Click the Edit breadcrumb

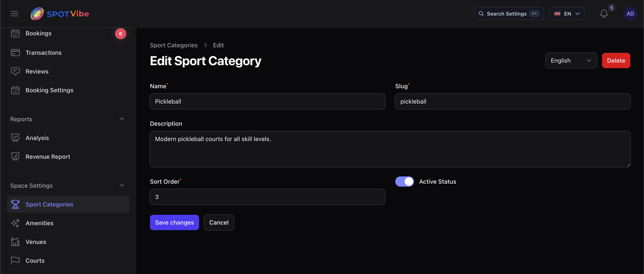click(218, 45)
